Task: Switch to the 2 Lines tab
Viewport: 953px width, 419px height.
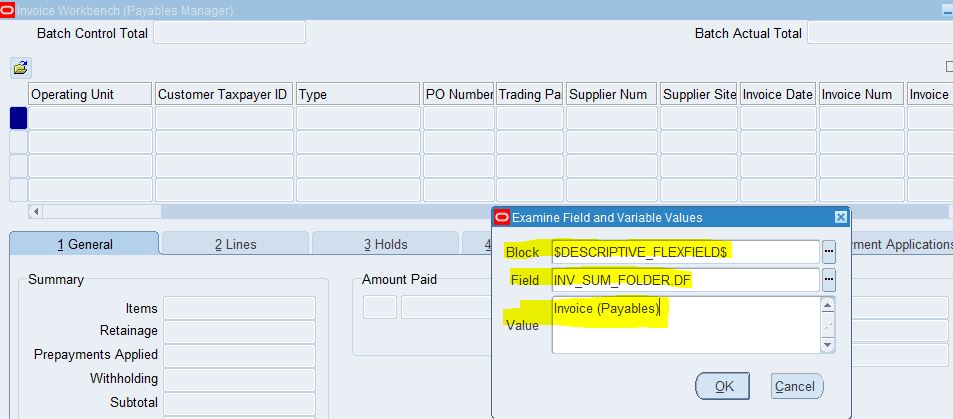Action: coord(236,244)
